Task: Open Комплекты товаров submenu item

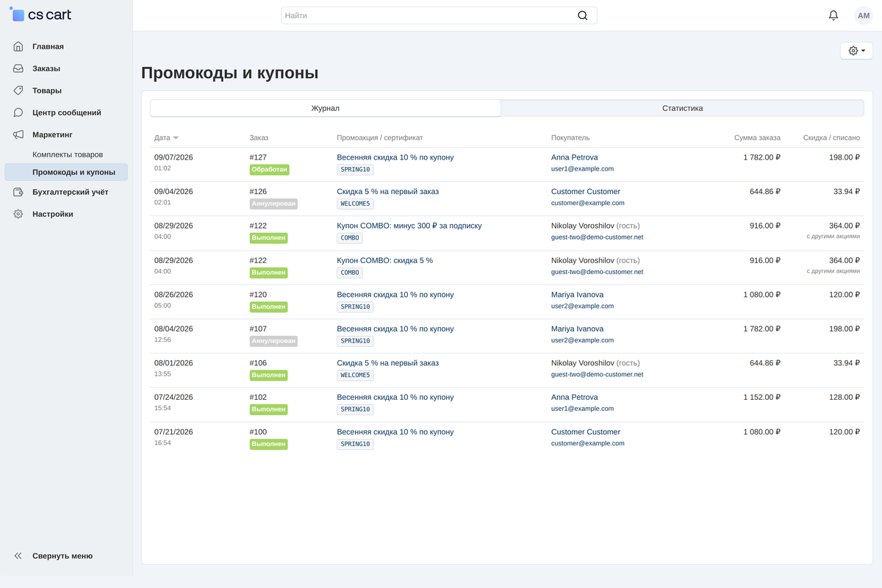Action: (x=68, y=154)
